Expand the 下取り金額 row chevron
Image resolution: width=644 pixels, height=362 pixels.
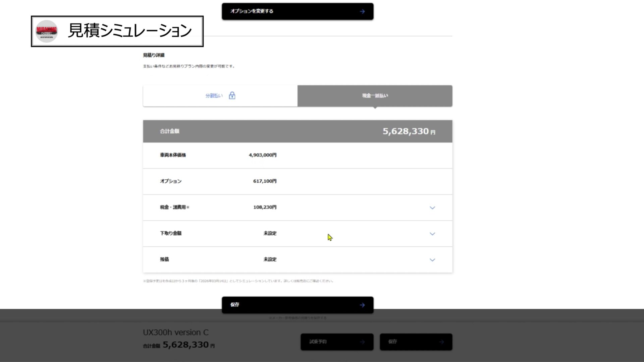[x=432, y=234]
